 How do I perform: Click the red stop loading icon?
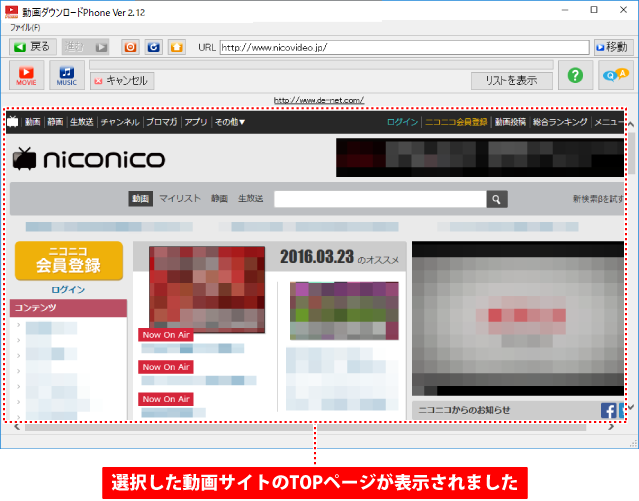(130, 47)
